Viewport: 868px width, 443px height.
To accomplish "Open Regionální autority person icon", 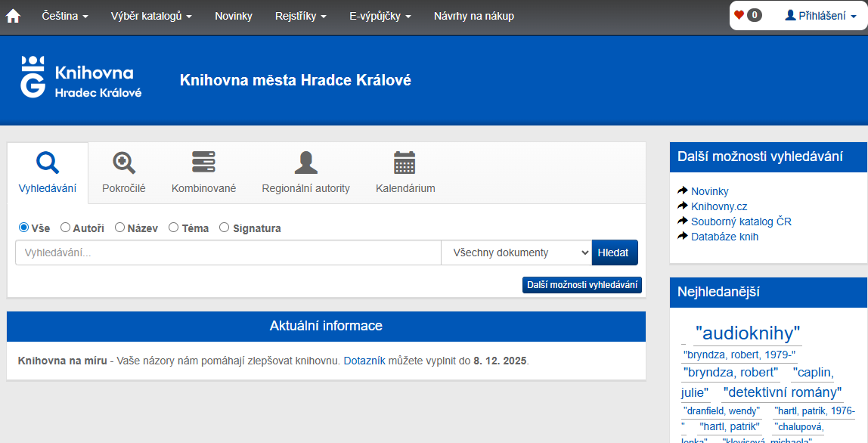I will (305, 163).
